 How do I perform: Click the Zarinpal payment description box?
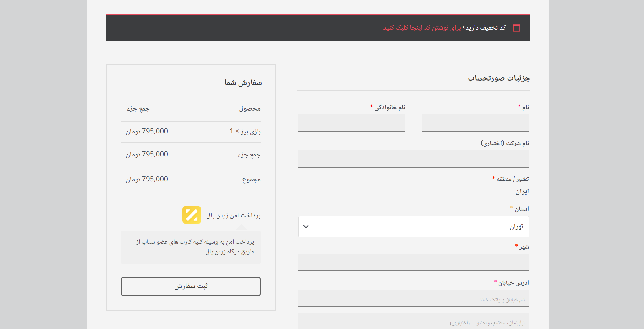pos(191,247)
